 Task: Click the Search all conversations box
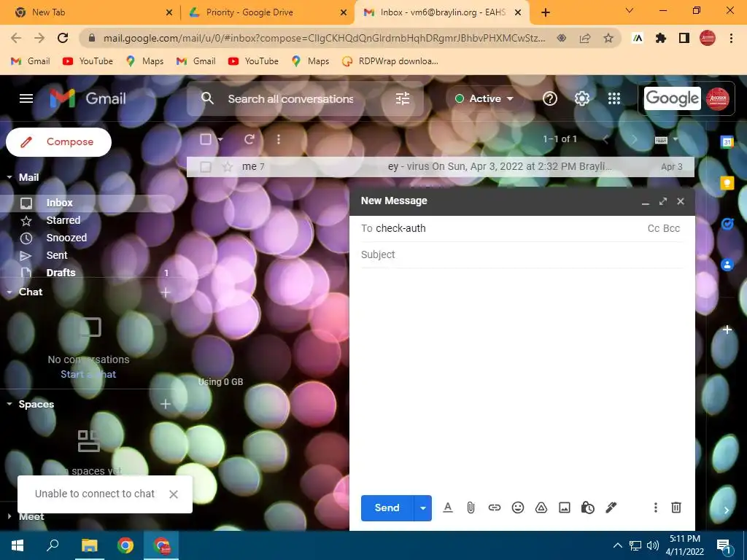point(290,99)
